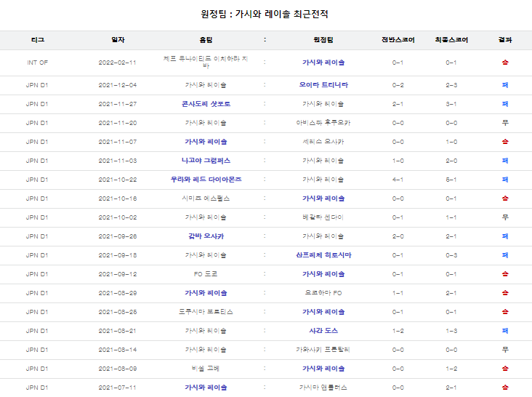
Task: Click final score 1-2 in 비셀 고베 row
Action: 451,369
